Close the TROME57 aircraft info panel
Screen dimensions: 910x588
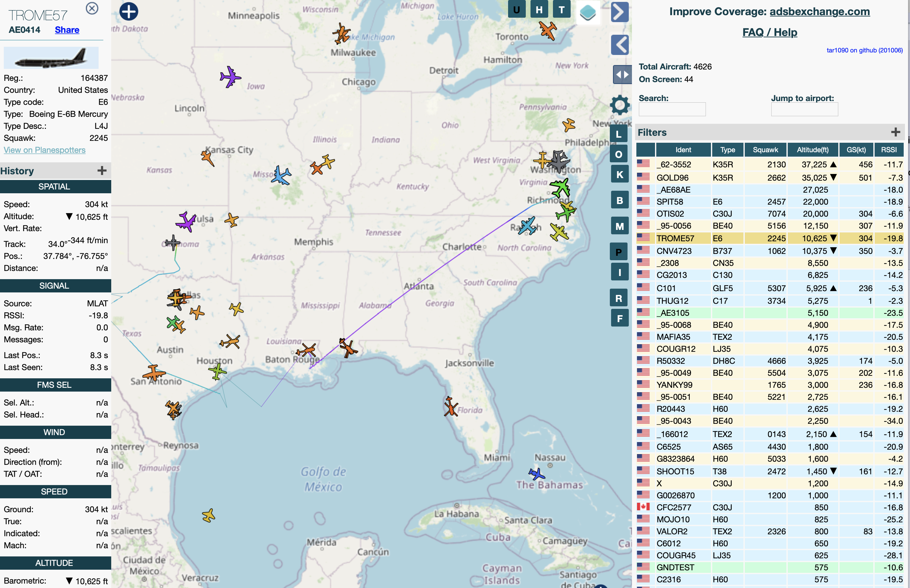[x=92, y=8]
